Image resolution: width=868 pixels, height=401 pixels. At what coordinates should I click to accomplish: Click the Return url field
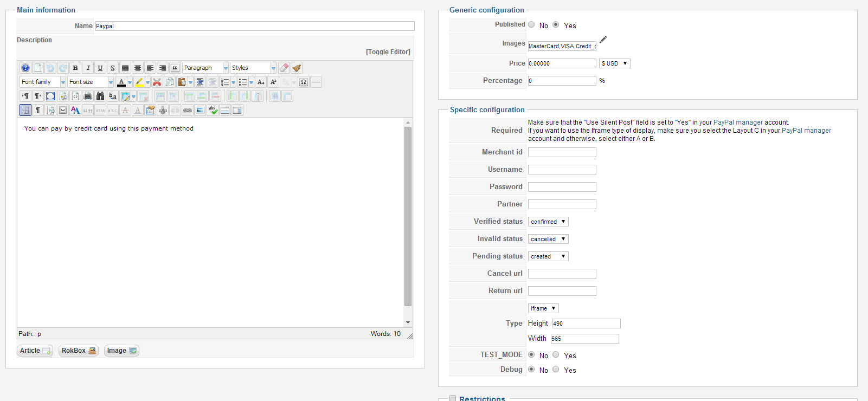(x=562, y=291)
